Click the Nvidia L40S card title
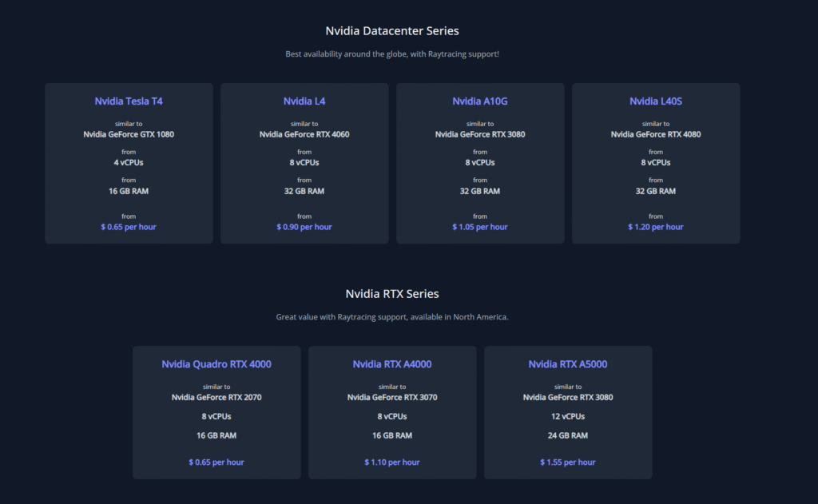The width and height of the screenshot is (818, 504). 656,101
